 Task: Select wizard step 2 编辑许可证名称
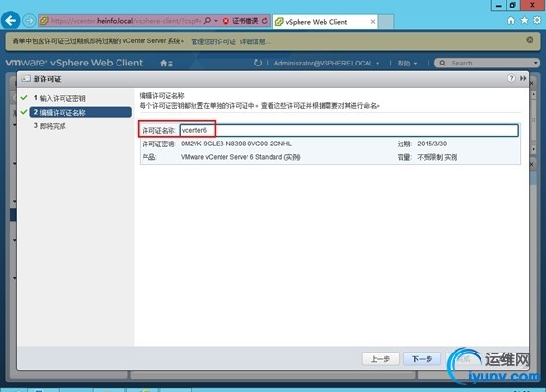click(x=81, y=112)
